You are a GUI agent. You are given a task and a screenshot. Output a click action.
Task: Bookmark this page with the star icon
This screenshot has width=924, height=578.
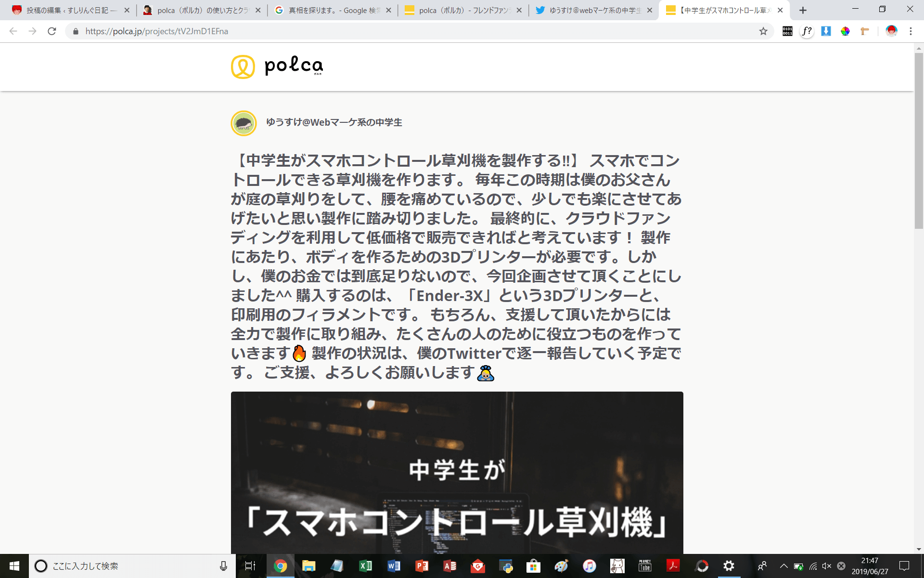(763, 31)
